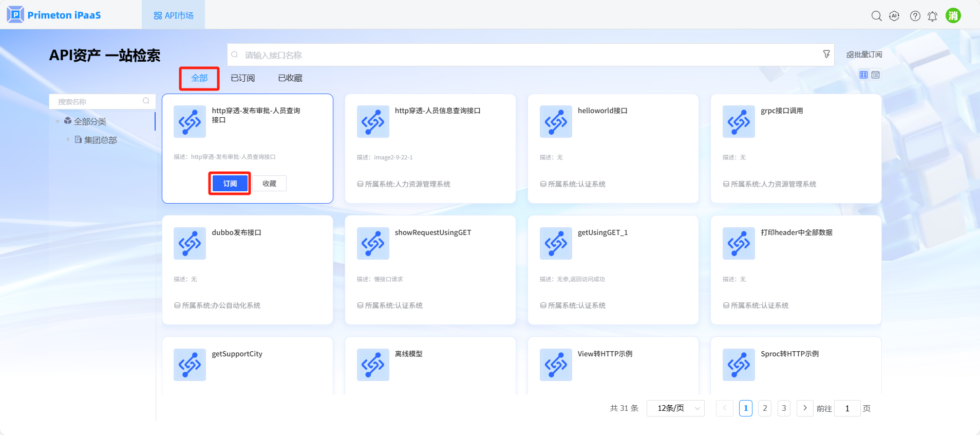
Task: Click the Primeton iPaaS logo
Action: tap(54, 15)
